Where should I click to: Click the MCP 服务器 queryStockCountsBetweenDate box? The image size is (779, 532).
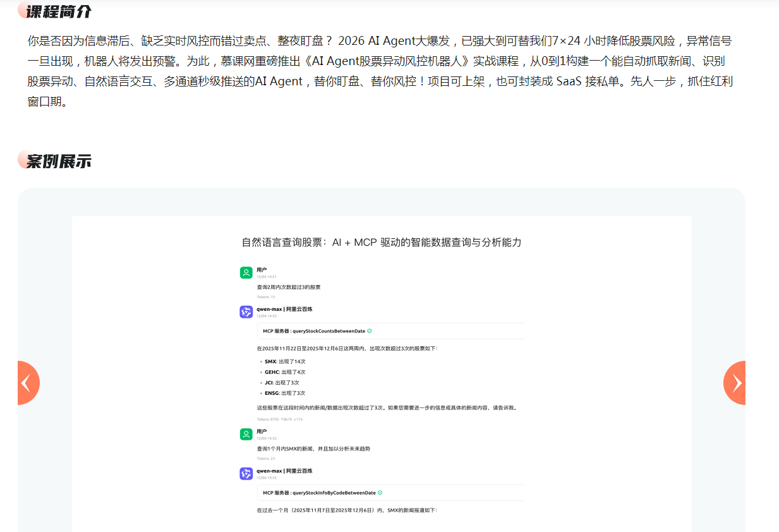[390, 331]
